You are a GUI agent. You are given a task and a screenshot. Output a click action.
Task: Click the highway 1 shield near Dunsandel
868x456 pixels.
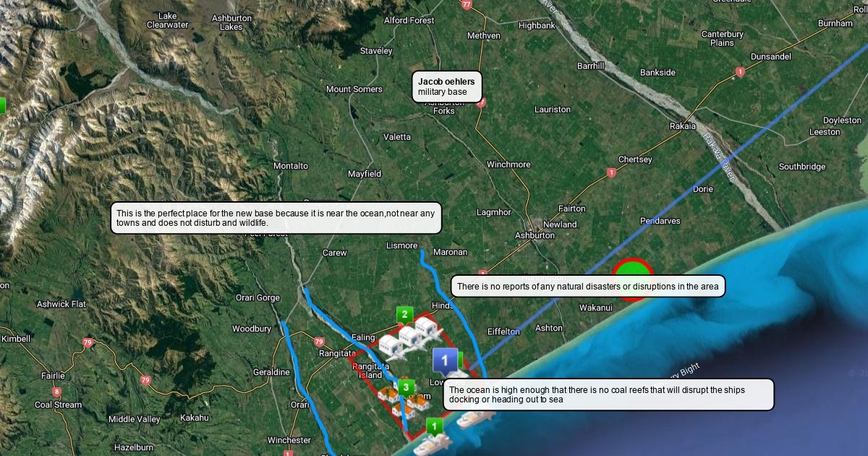click(x=740, y=72)
